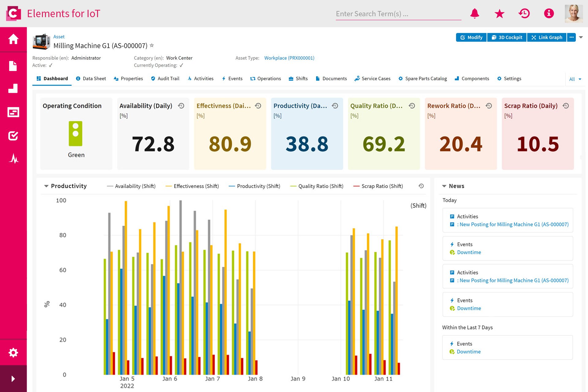Go to the Home sidebar icon

pyautogui.click(x=13, y=39)
